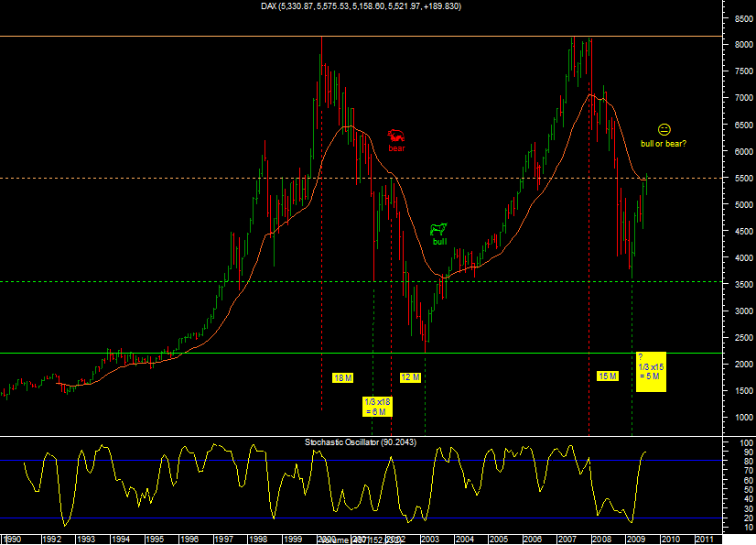This screenshot has width=756, height=545.
Task: Click the 1999 year label on time axis
Action: pyautogui.click(x=293, y=540)
